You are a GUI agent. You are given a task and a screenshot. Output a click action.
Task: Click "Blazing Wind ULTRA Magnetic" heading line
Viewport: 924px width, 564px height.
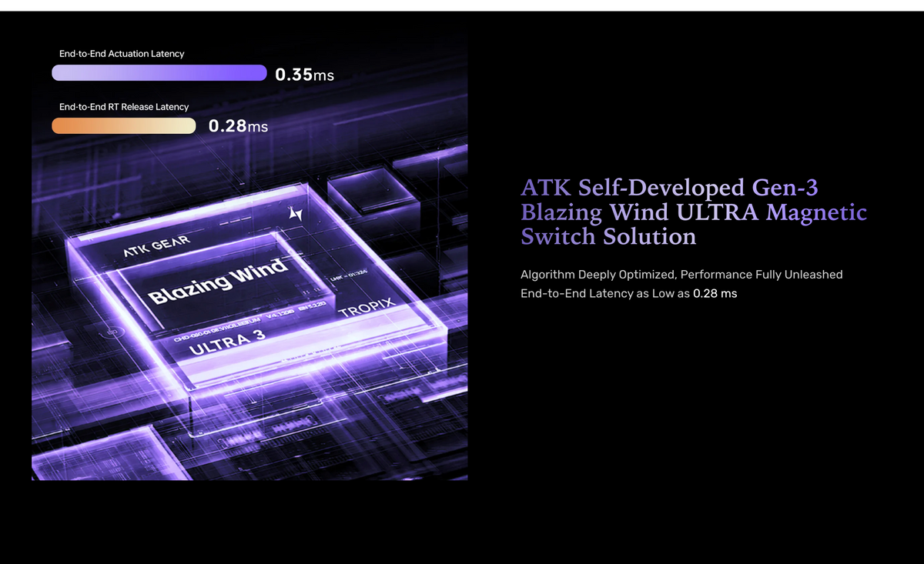pos(694,212)
